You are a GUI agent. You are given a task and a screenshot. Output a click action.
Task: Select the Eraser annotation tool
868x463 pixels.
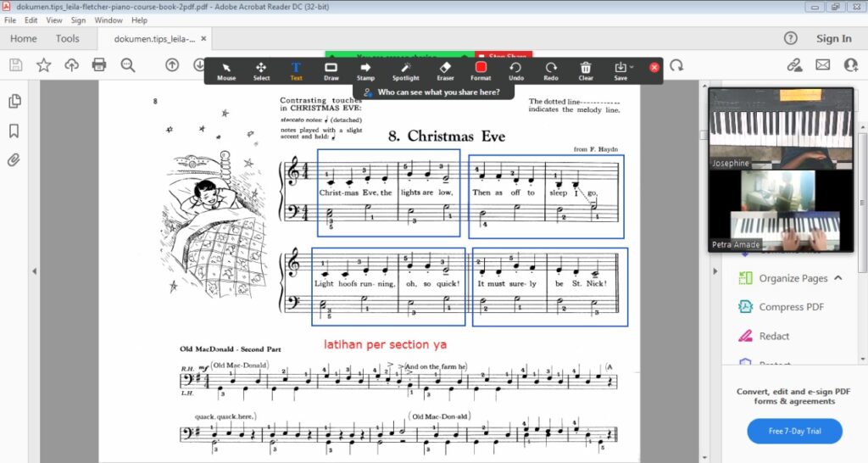pos(445,70)
